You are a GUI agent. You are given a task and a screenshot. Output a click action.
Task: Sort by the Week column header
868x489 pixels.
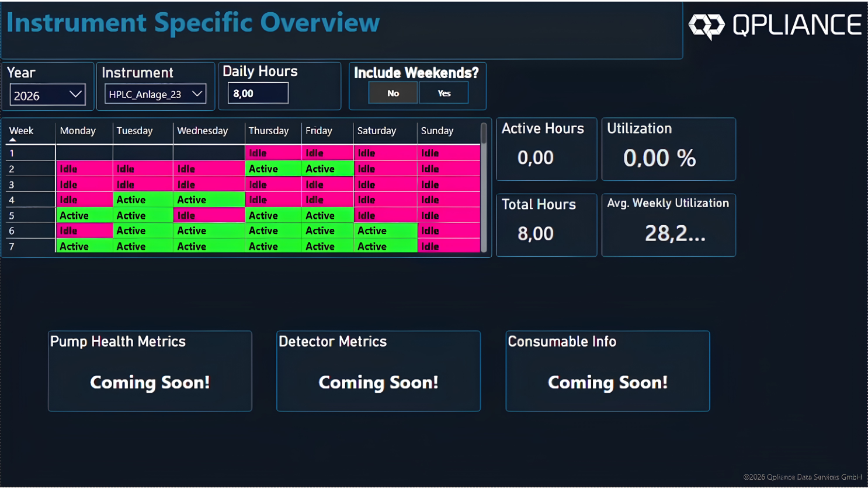(x=22, y=131)
